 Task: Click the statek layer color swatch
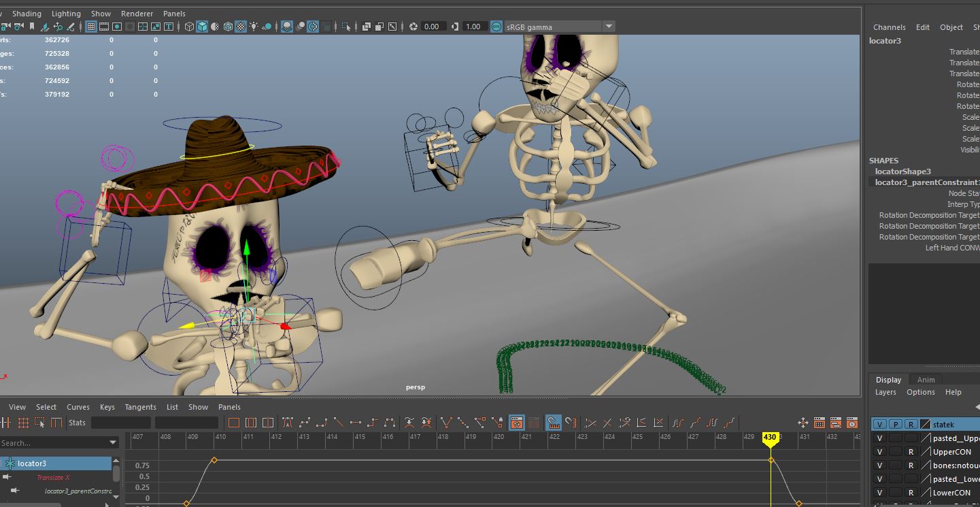(x=925, y=425)
